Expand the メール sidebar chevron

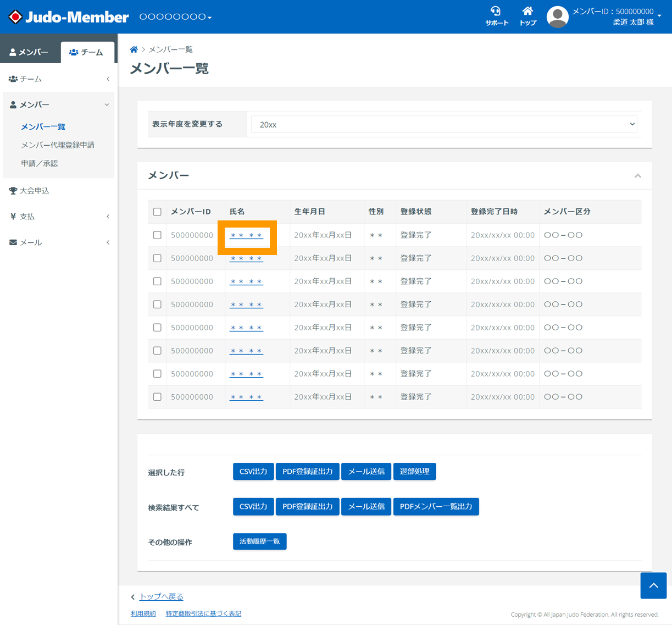(x=108, y=242)
